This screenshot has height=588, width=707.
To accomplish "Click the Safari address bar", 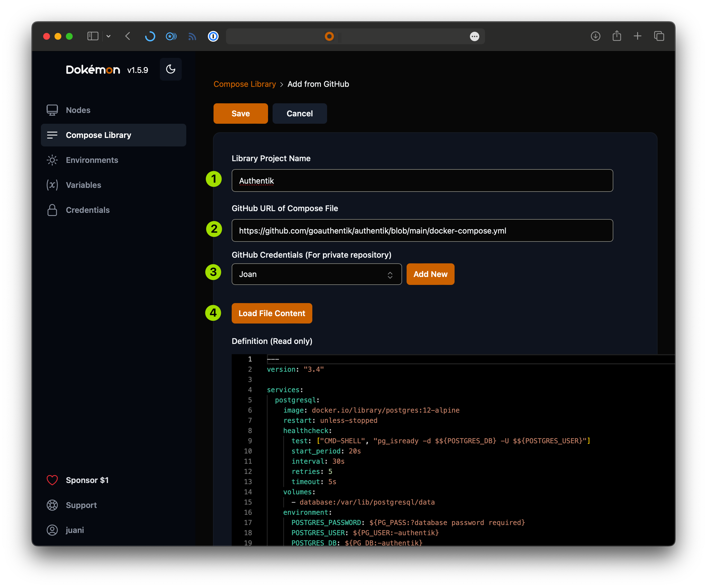I will click(x=355, y=36).
